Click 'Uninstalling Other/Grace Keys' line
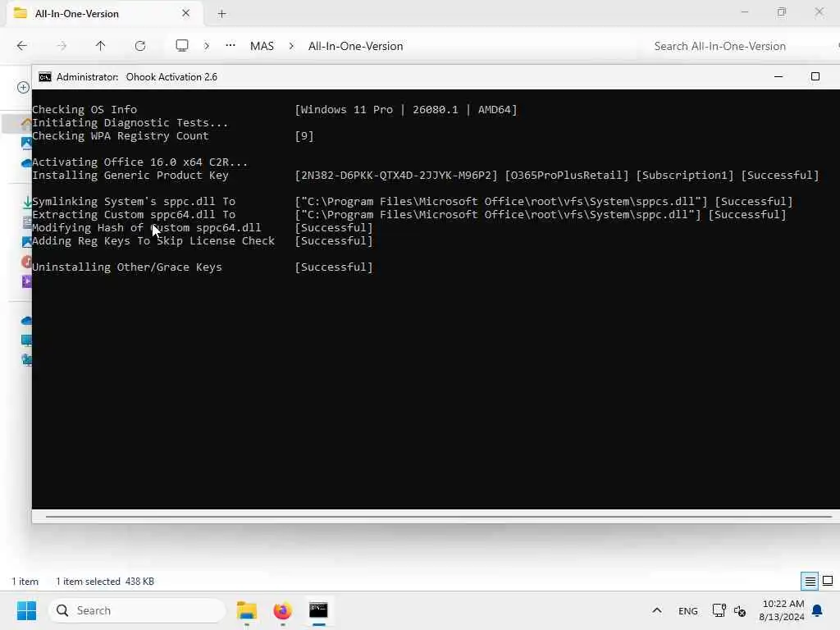This screenshot has width=840, height=630. pyautogui.click(x=127, y=267)
